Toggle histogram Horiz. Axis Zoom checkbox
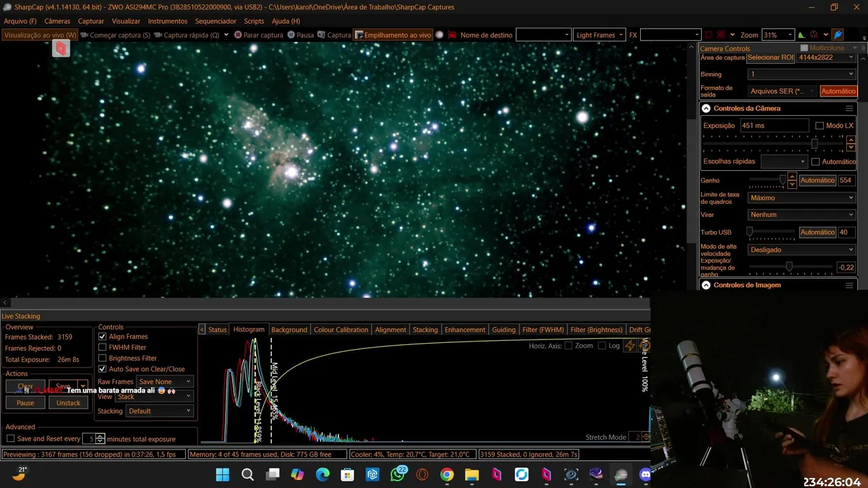Viewport: 868px width, 488px height. coord(570,346)
